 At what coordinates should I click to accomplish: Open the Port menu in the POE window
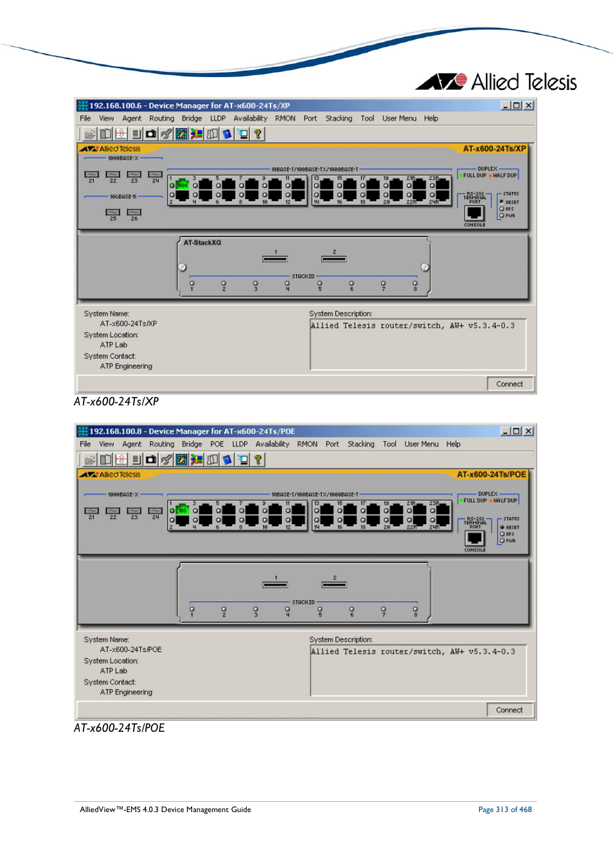[332, 444]
